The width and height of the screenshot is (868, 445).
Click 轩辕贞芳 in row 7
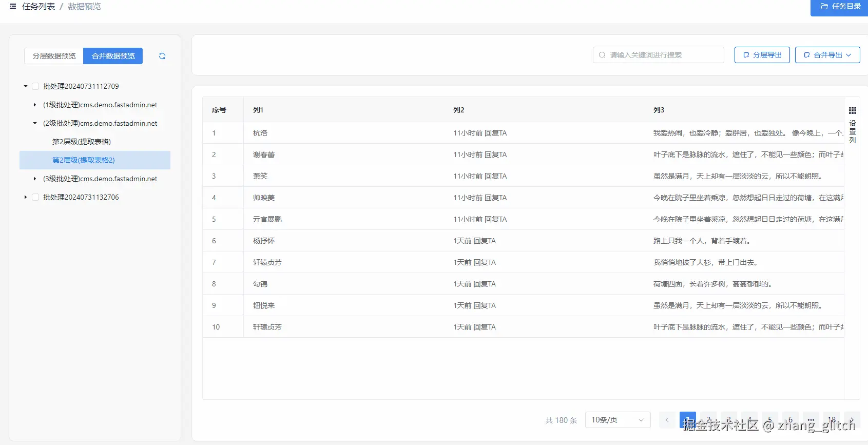click(x=267, y=262)
